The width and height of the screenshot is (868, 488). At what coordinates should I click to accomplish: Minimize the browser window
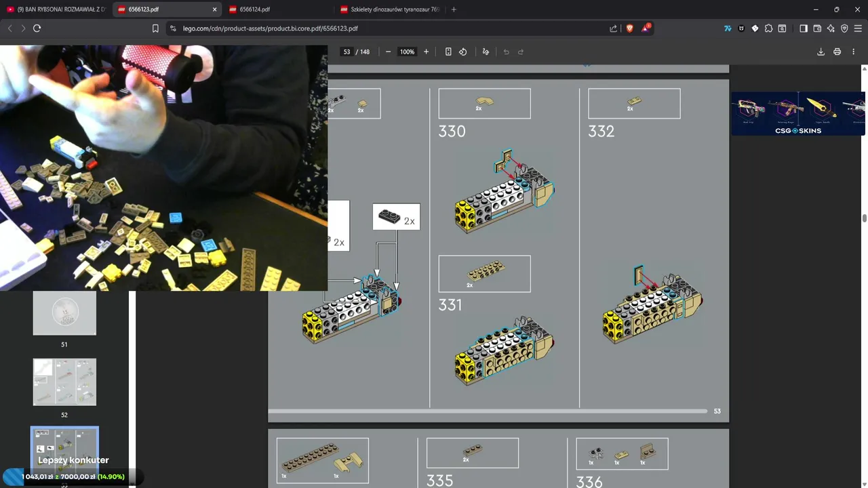[816, 9]
